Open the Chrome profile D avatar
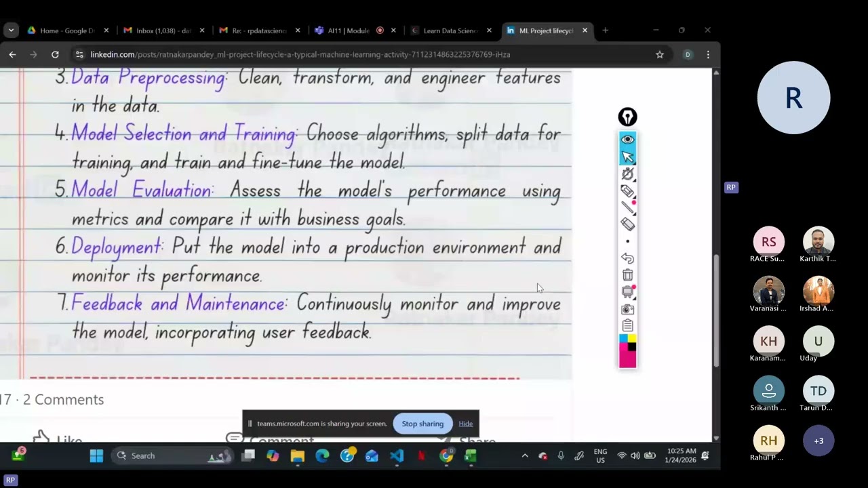The height and width of the screenshot is (488, 868). tap(688, 54)
